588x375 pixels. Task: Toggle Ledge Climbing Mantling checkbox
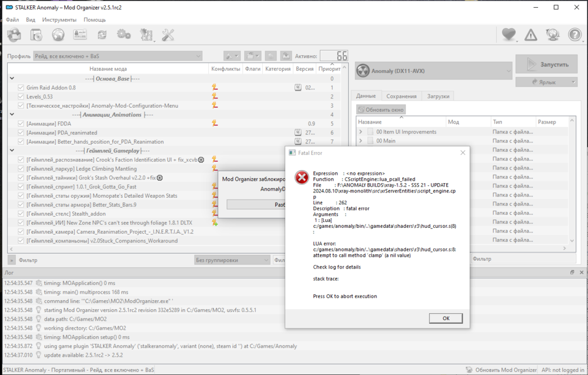point(21,168)
